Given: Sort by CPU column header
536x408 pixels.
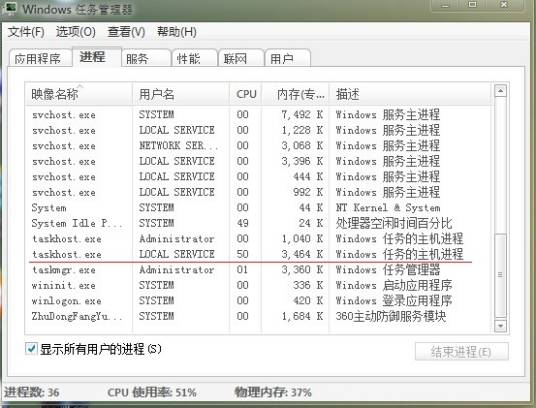Looking at the screenshot, I should (x=246, y=94).
